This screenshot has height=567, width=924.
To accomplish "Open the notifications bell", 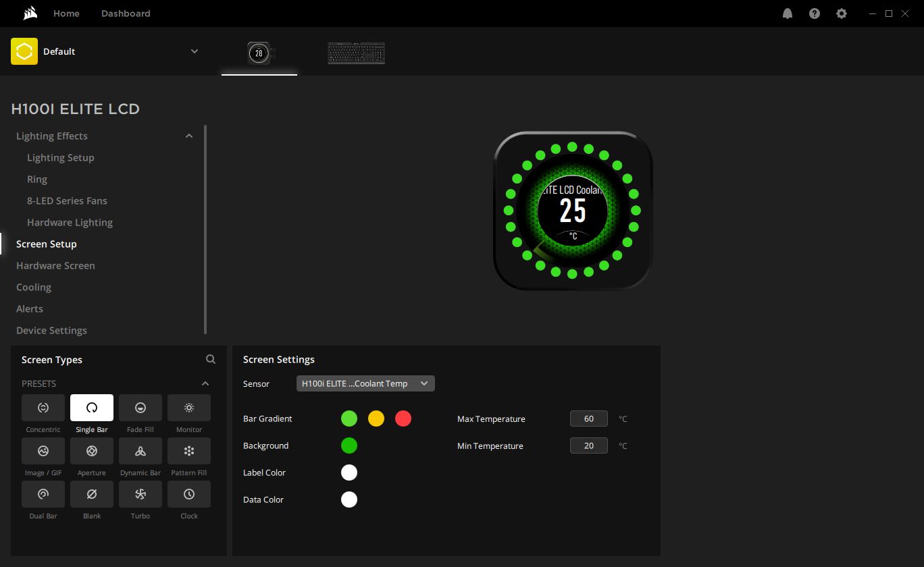I will click(x=788, y=13).
